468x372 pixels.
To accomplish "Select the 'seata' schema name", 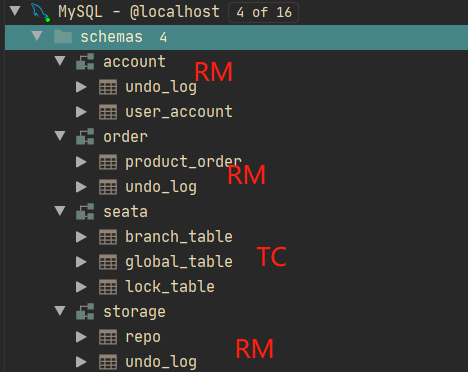I will [x=125, y=212].
